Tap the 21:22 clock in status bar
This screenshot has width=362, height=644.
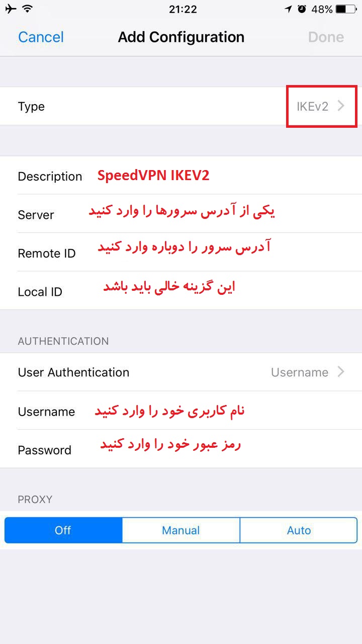[183, 9]
